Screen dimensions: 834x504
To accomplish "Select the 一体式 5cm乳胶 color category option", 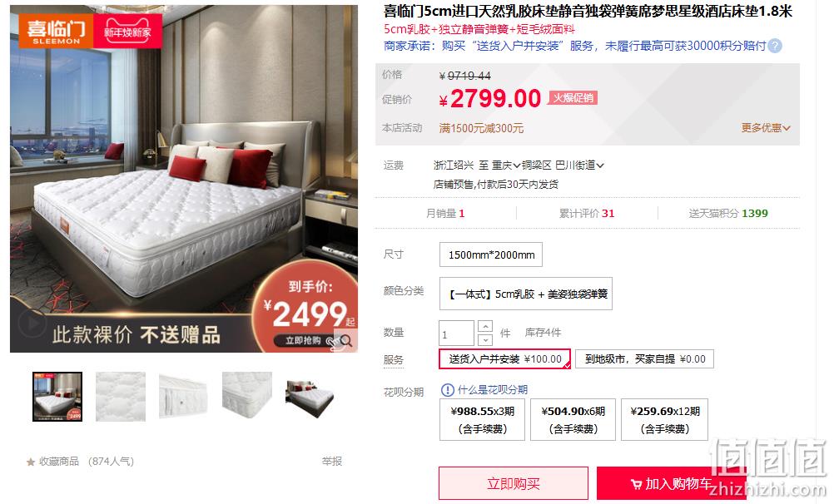I will coord(525,294).
